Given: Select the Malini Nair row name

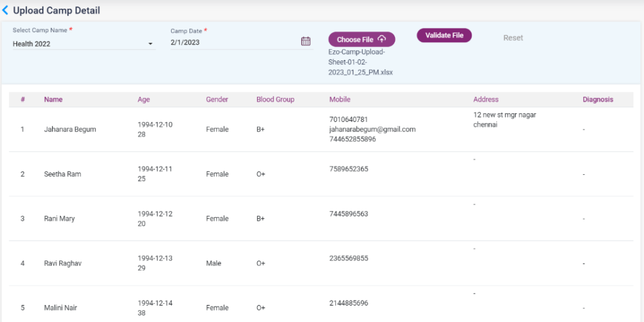Looking at the screenshot, I should click(x=60, y=308).
